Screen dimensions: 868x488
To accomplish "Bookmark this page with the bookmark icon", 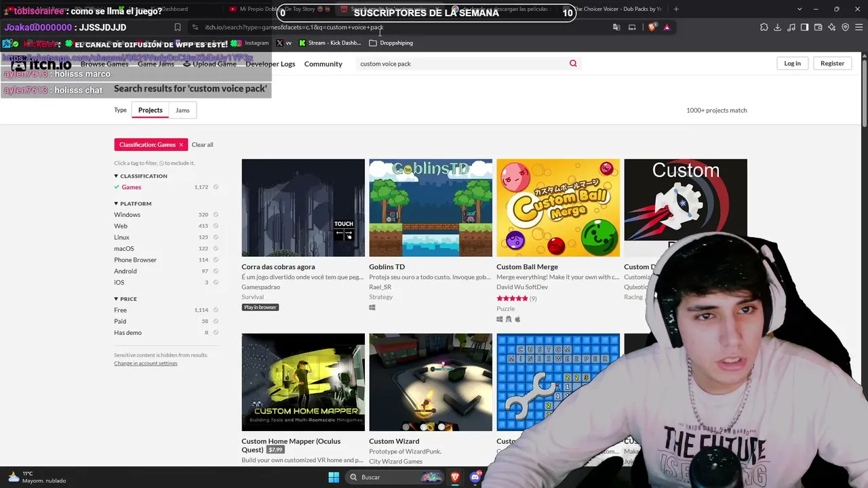I will coord(178,27).
